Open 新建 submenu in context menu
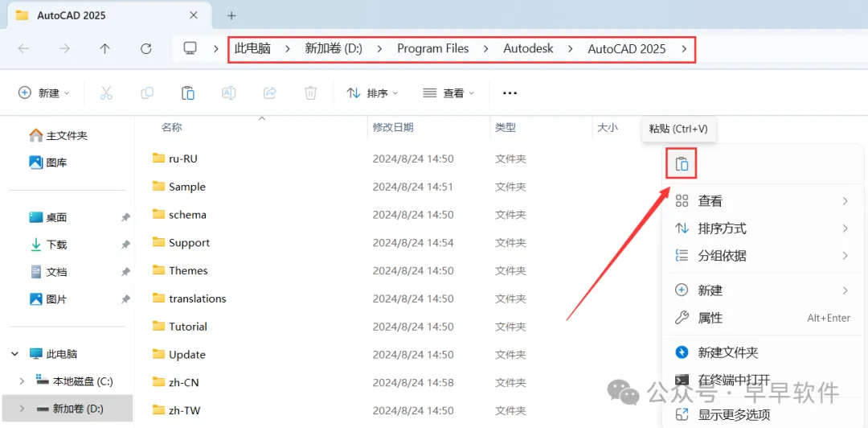 pos(762,290)
